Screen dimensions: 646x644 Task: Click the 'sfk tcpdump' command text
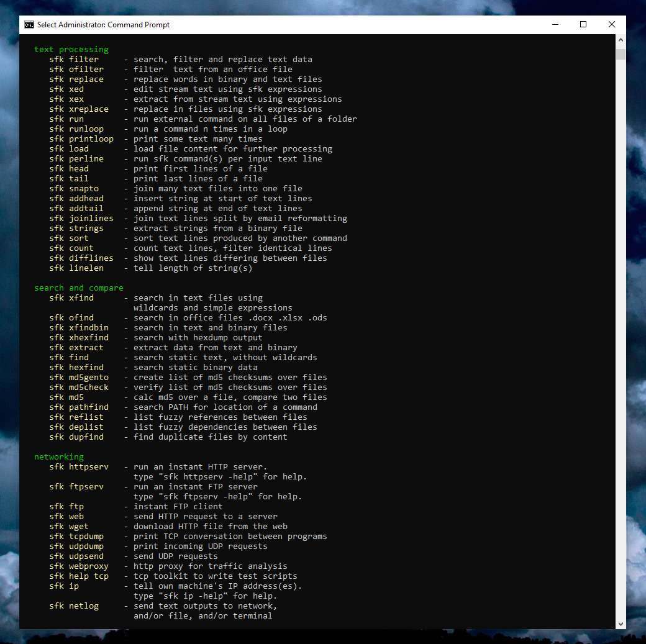[x=76, y=536]
